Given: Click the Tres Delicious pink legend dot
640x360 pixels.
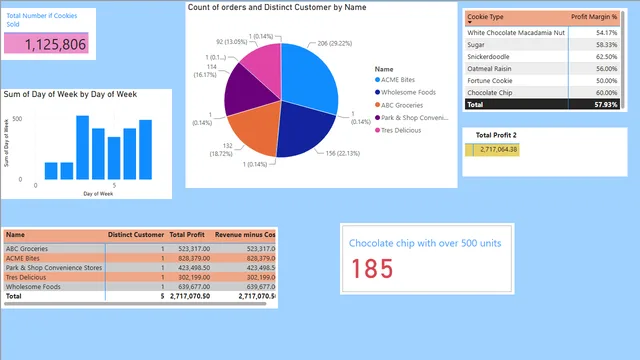Looking at the screenshot, I should 377,130.
